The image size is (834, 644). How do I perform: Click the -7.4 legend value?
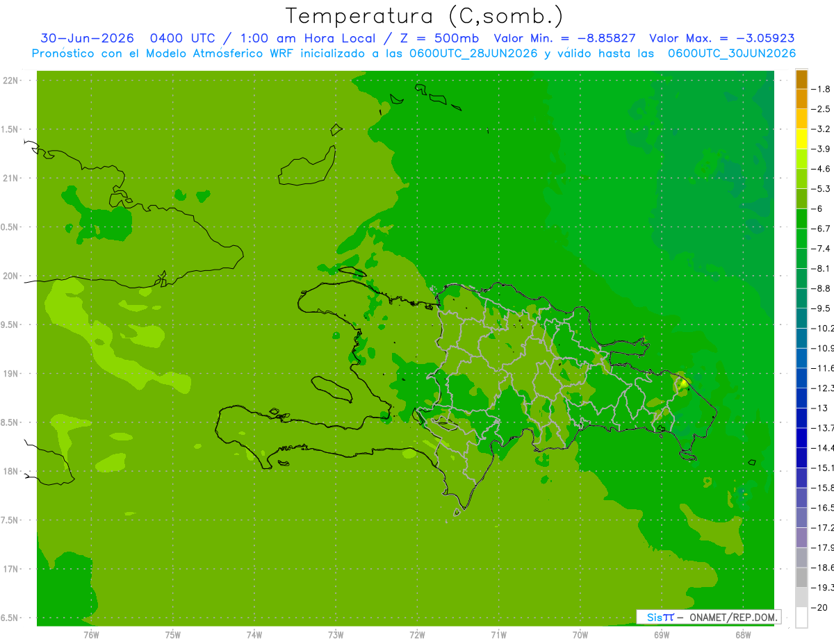point(821,248)
